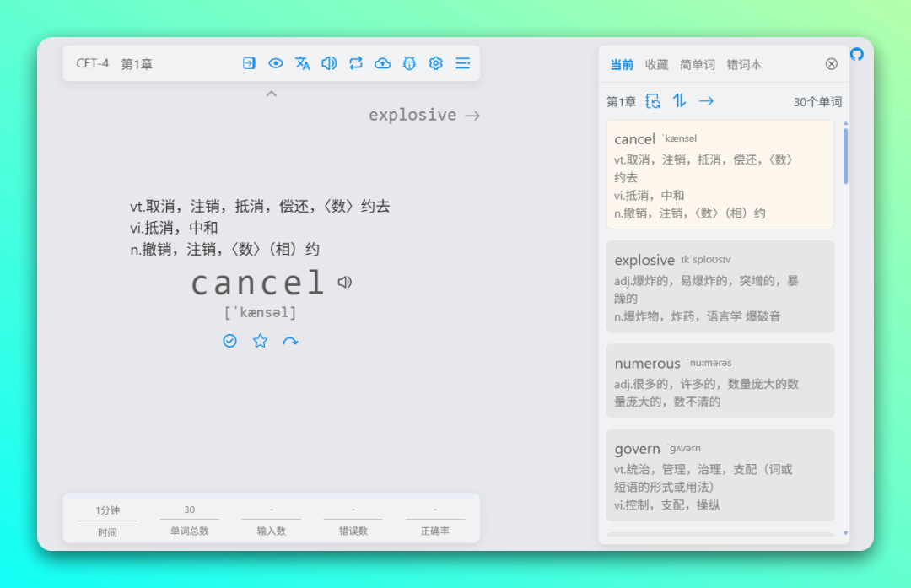
Task: Click the bug report icon
Action: click(x=409, y=63)
